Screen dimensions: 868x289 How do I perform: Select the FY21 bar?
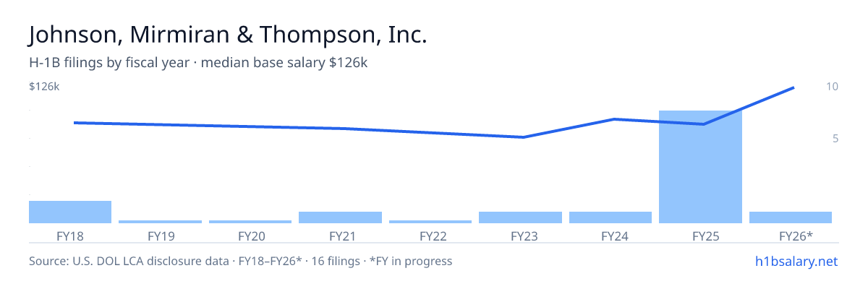click(340, 217)
